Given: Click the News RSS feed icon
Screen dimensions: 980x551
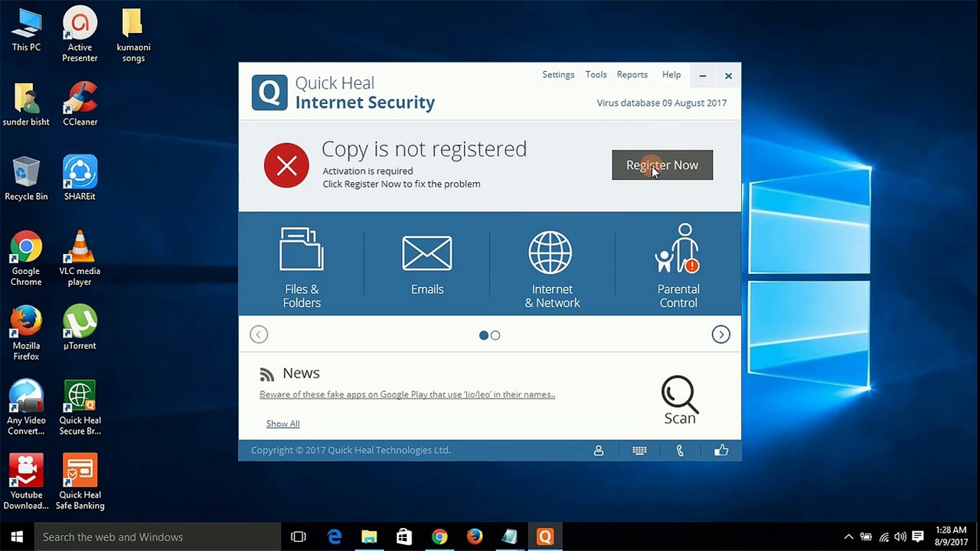Looking at the screenshot, I should (x=266, y=374).
